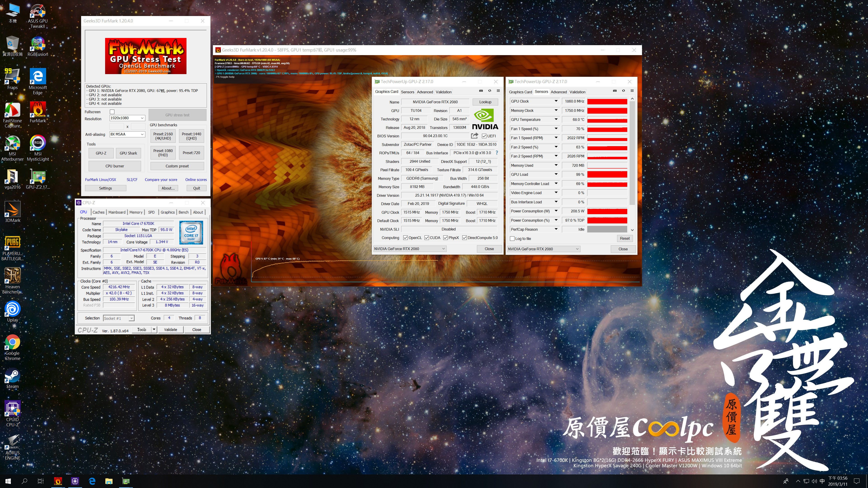Screen dimensions: 868x488
Task: Switch to the Bench tab in CPU-Z
Action: [184, 212]
